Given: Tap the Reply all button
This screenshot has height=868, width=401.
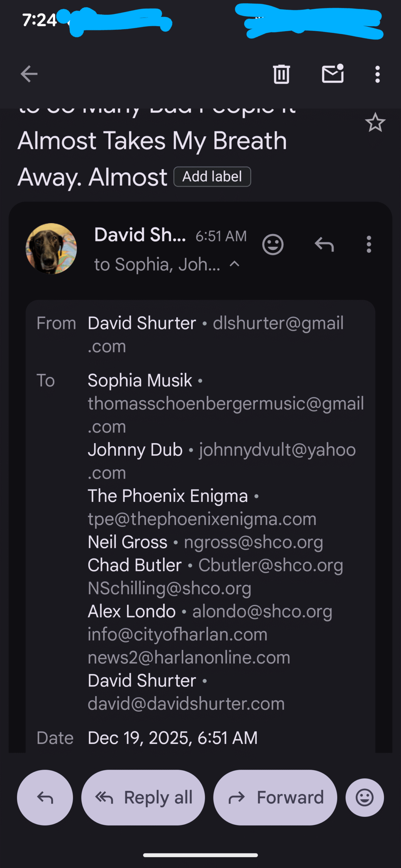Looking at the screenshot, I should [x=143, y=797].
